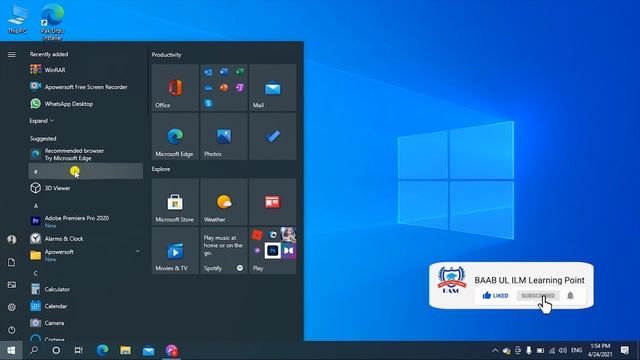
Task: Open the Action Center notifications icon
Action: [x=624, y=350]
